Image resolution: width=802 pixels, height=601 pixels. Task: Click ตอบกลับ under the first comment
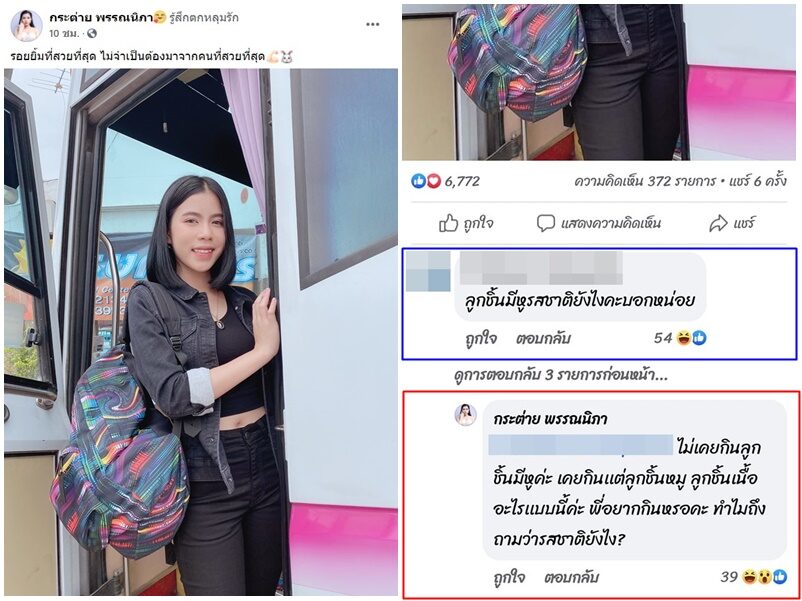tap(543, 338)
